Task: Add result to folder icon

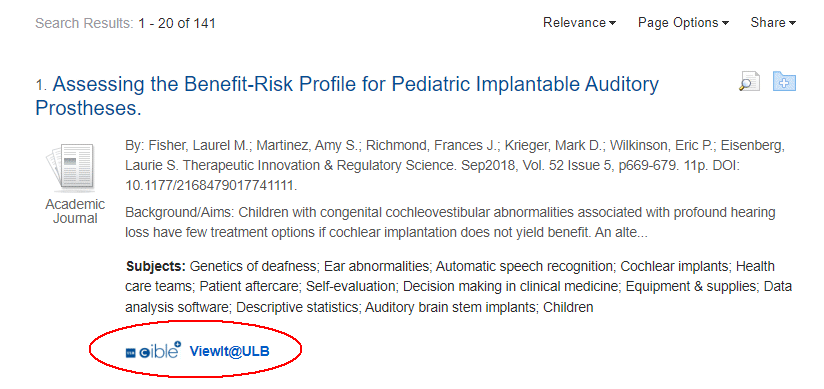Action: click(785, 81)
